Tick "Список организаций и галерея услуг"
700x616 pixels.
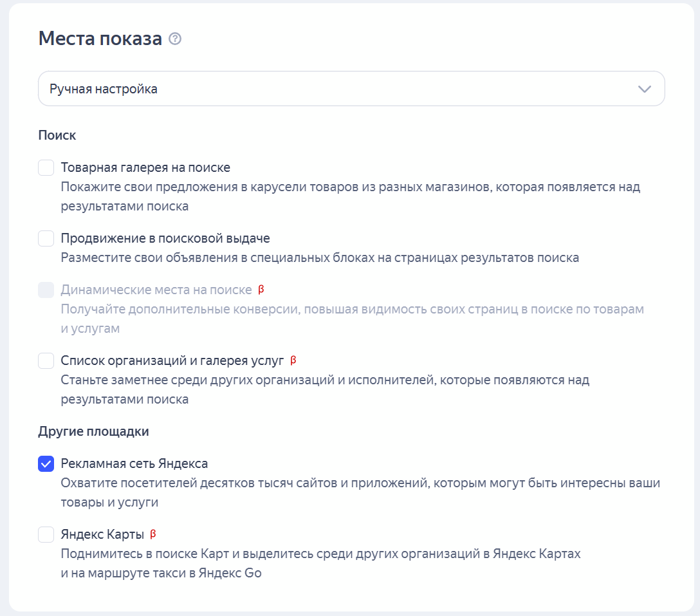pyautogui.click(x=46, y=360)
